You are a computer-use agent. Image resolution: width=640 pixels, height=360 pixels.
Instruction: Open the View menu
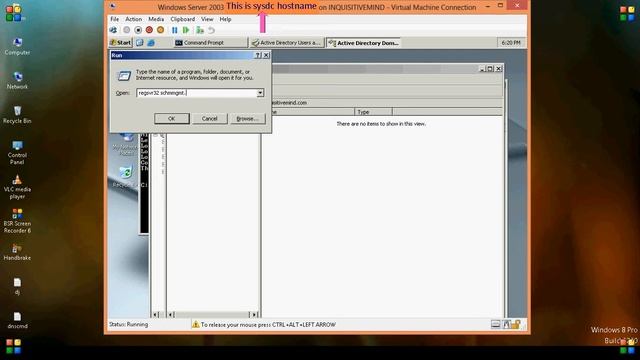207,19
